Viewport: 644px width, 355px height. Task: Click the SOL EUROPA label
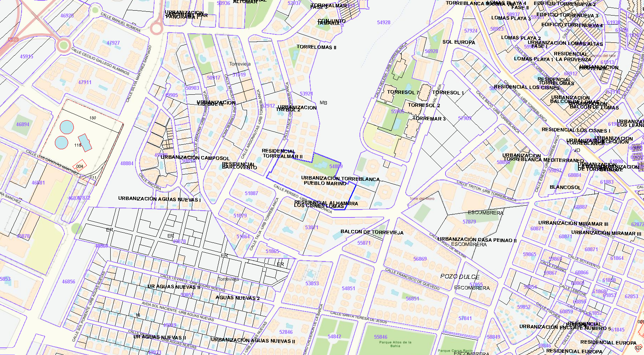pyautogui.click(x=458, y=42)
